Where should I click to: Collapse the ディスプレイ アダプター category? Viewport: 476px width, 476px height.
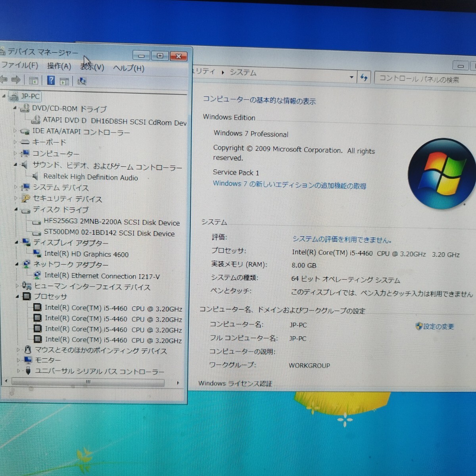pos(17,242)
